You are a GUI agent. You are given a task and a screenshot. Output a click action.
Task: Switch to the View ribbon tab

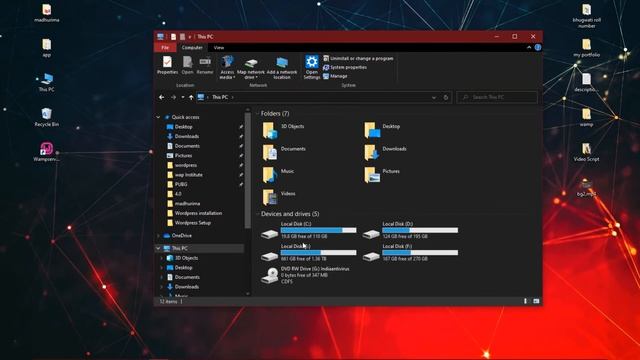coord(219,47)
